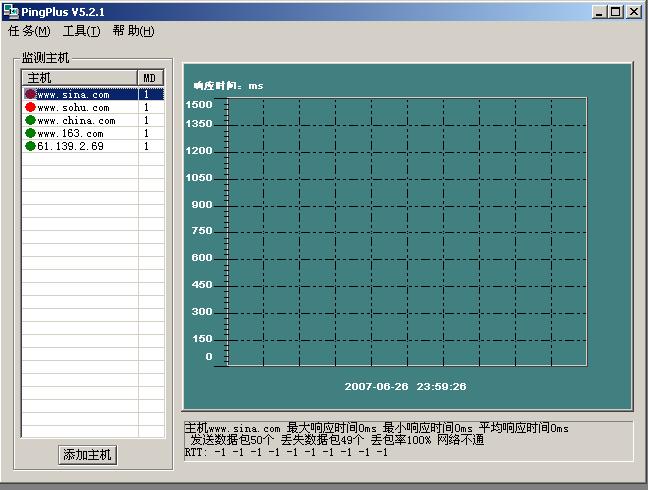Click status dot next to www.sina.com
The height and width of the screenshot is (490, 648).
[30, 94]
